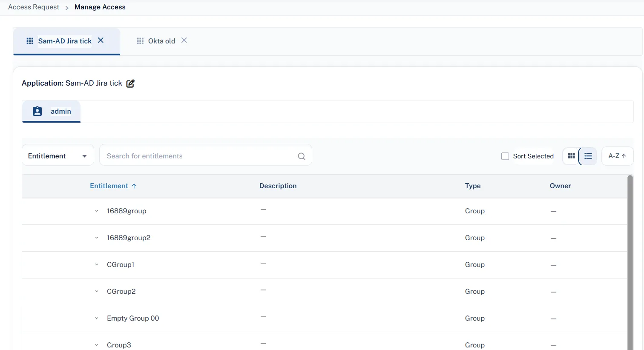Select the Sam-AD Jira tick tab
Viewport: 644px width, 350px height.
coord(66,41)
